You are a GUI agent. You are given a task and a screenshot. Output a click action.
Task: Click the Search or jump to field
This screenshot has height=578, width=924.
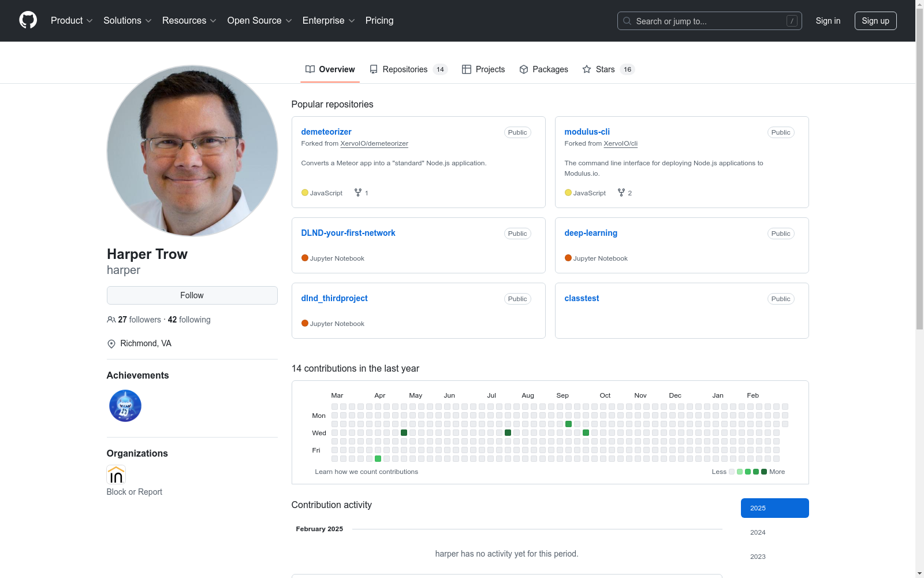point(710,21)
